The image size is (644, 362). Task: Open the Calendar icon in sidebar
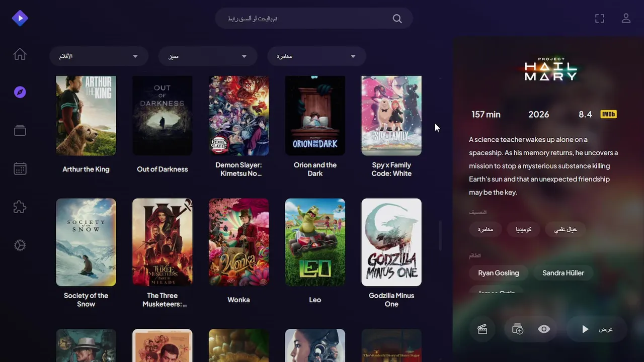point(20,168)
